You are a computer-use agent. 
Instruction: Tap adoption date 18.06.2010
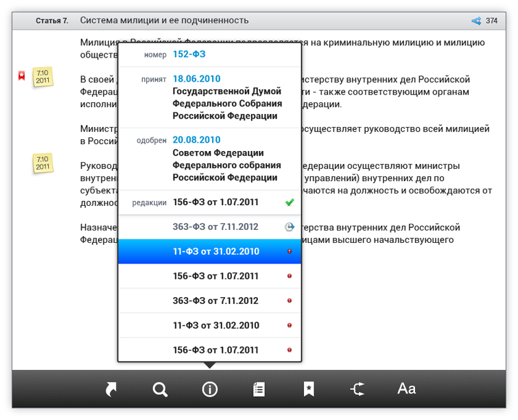click(x=196, y=79)
